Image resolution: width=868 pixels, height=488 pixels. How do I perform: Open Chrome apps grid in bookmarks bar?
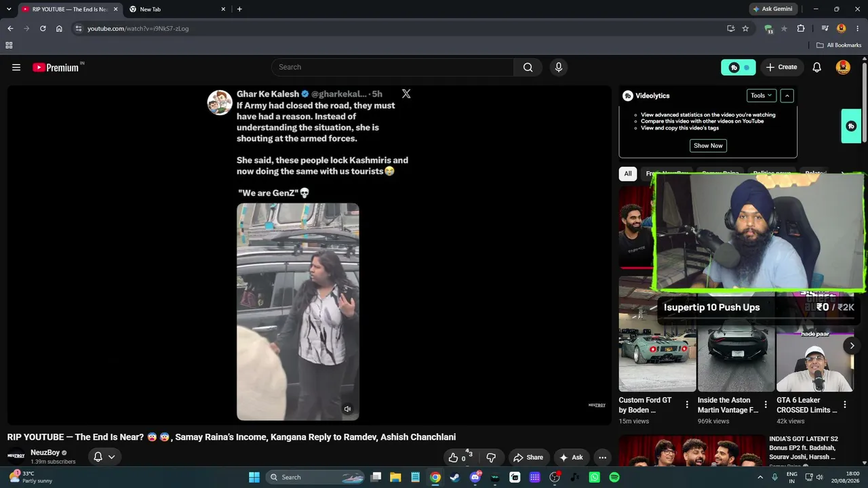pyautogui.click(x=9, y=45)
